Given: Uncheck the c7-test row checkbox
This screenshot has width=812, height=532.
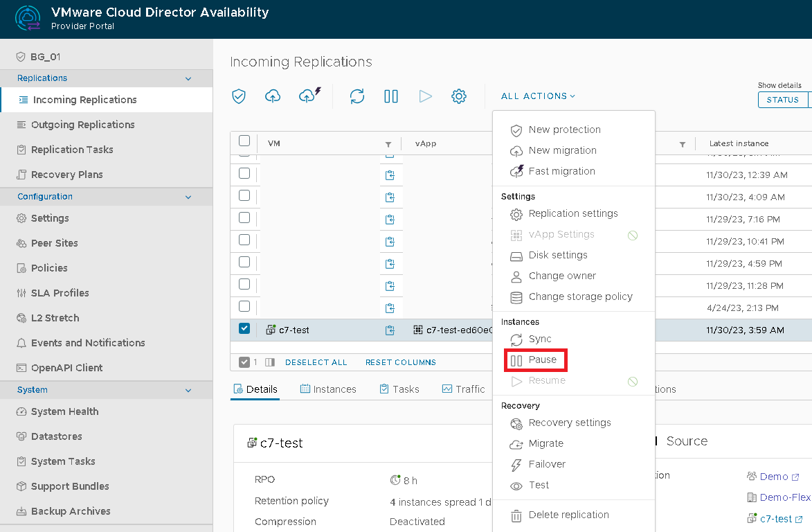Looking at the screenshot, I should (x=244, y=329).
